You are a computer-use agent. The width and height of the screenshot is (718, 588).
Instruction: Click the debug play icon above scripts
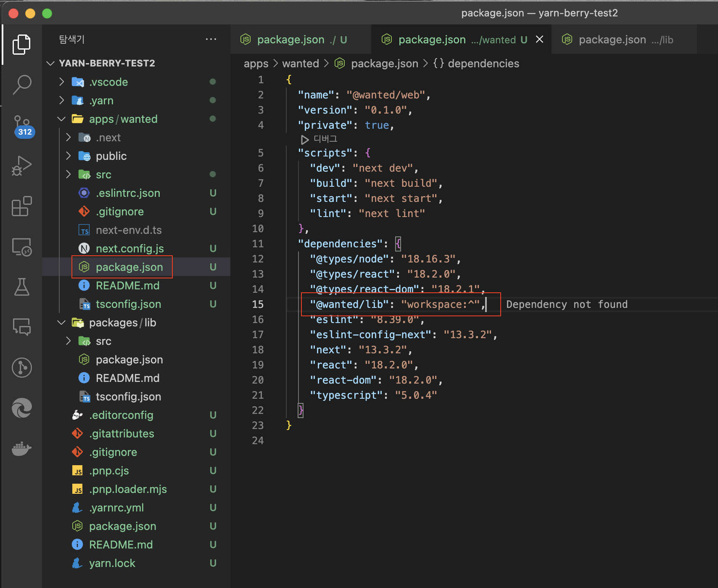point(305,139)
